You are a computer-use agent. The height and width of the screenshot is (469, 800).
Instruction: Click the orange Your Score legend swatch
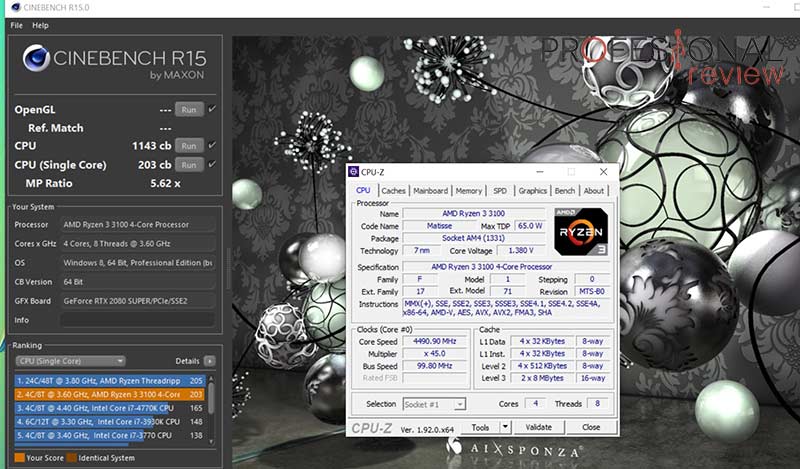click(19, 458)
